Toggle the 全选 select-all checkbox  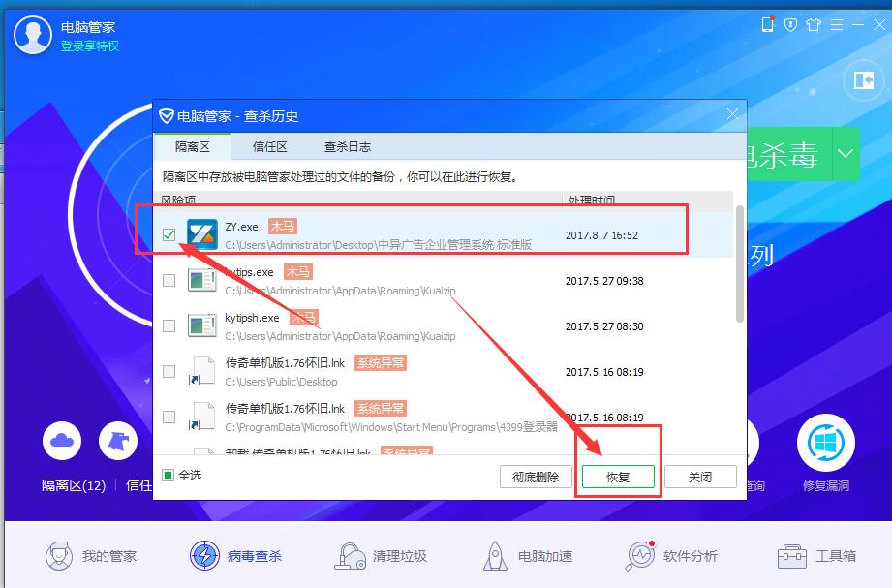pyautogui.click(x=168, y=476)
